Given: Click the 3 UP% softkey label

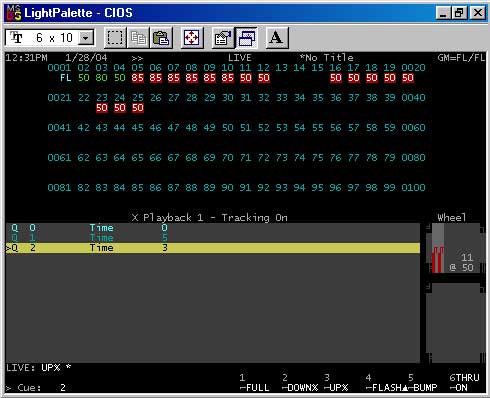Looking at the screenshot, I should [x=336, y=383].
